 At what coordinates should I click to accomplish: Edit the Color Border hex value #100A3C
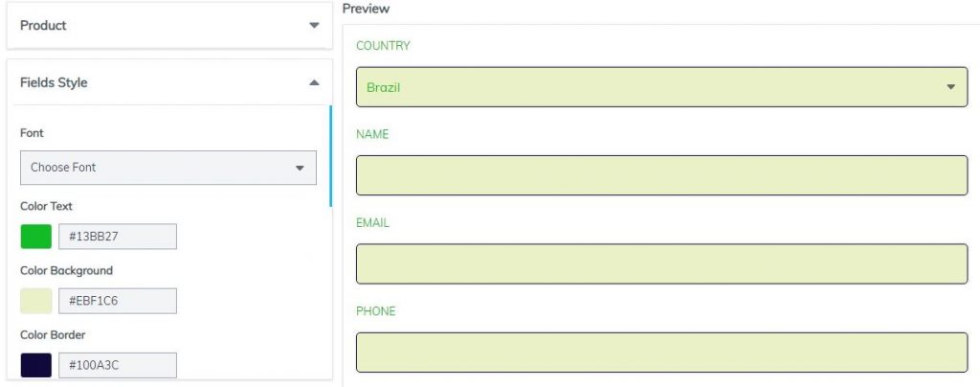pos(118,366)
